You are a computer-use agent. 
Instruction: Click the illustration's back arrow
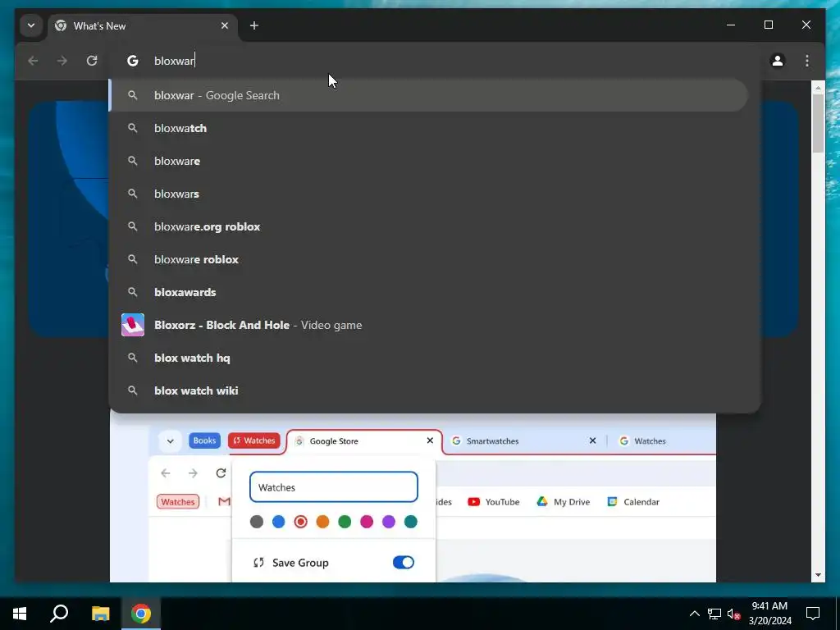coord(166,473)
